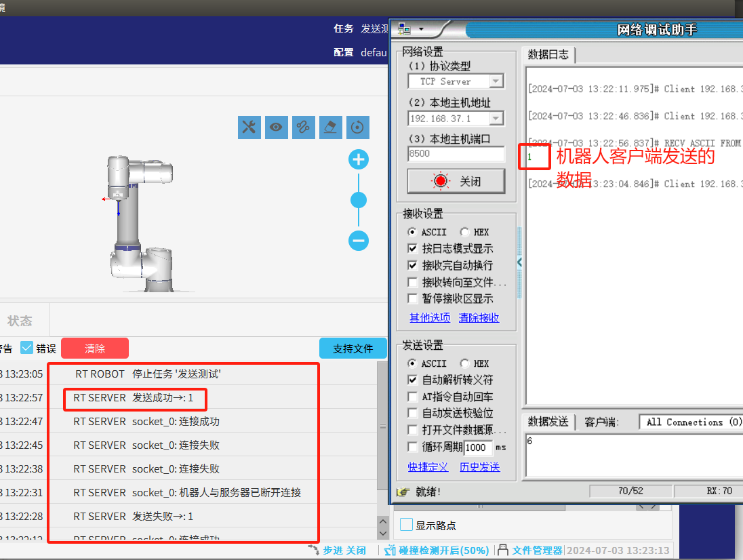Click the zoom slider handle
Image resolution: width=743 pixels, height=560 pixels.
(x=358, y=200)
